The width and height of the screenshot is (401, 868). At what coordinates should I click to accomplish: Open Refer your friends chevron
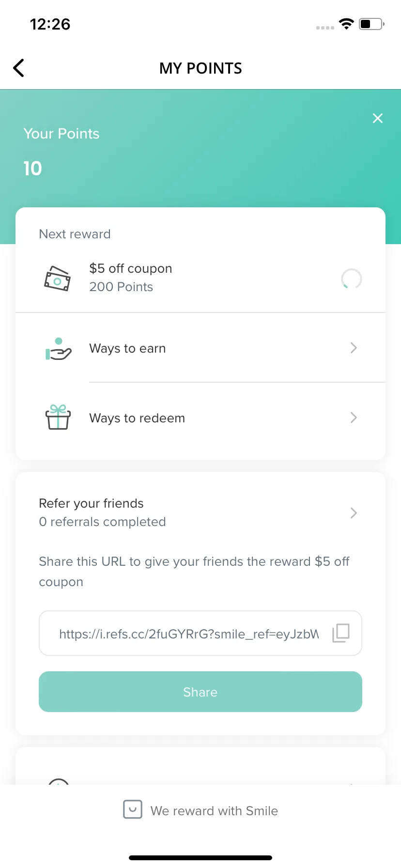pos(354,513)
